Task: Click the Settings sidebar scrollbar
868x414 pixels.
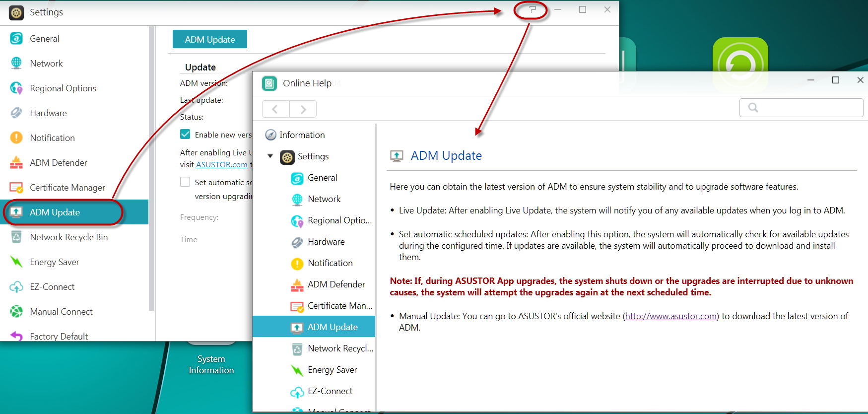Action: 152,169
